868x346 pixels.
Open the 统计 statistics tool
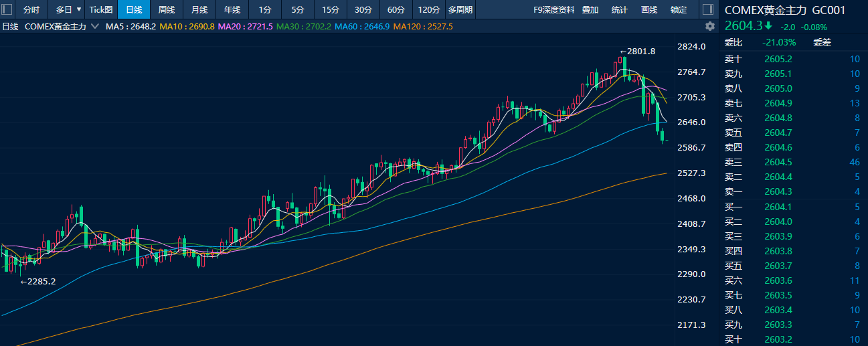tap(620, 9)
